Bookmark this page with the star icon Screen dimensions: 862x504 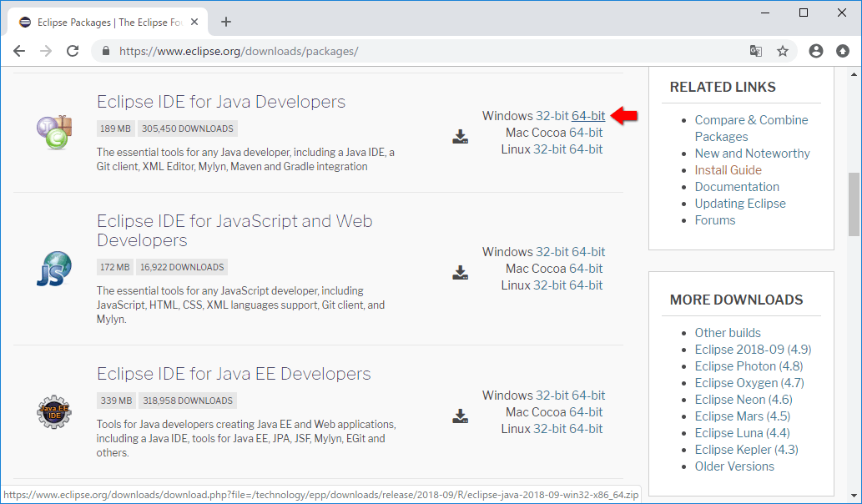pyautogui.click(x=783, y=51)
